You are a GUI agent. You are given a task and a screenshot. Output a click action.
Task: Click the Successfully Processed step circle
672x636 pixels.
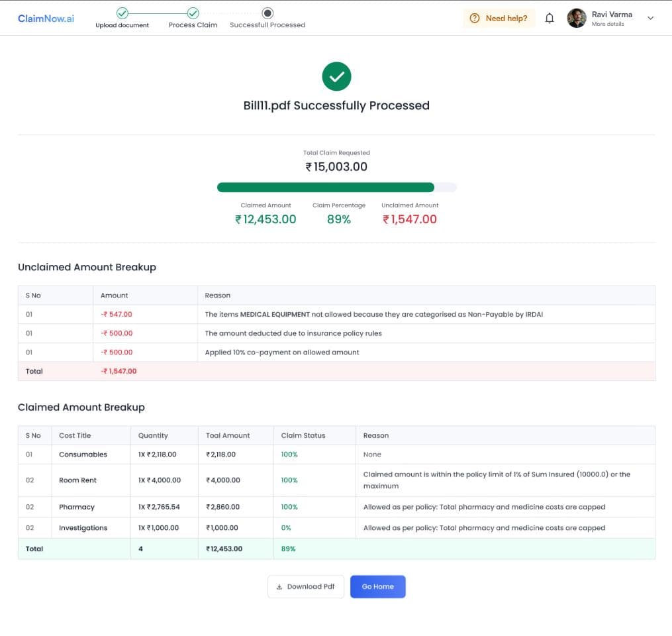[x=267, y=12]
